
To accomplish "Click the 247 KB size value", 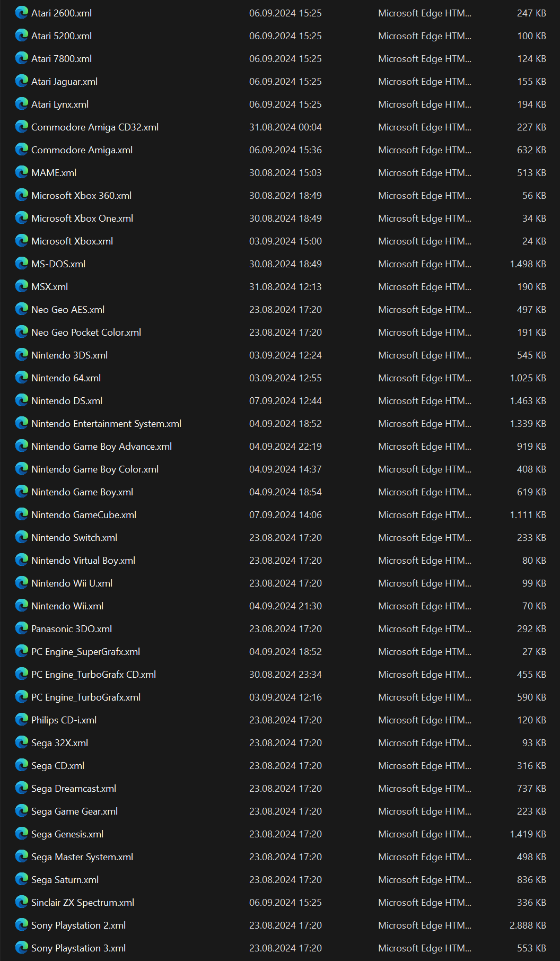I will [x=531, y=13].
